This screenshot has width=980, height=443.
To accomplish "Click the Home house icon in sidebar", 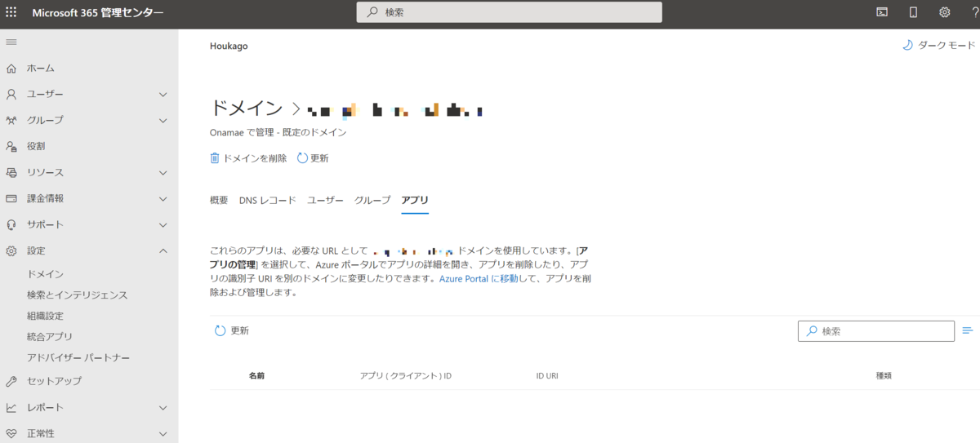I will (11, 69).
